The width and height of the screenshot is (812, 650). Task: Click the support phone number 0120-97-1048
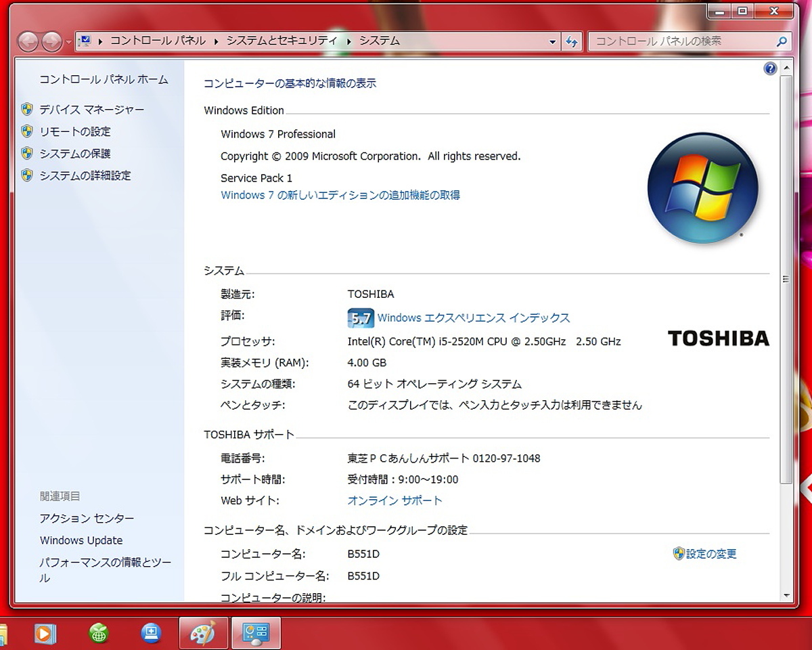507,458
